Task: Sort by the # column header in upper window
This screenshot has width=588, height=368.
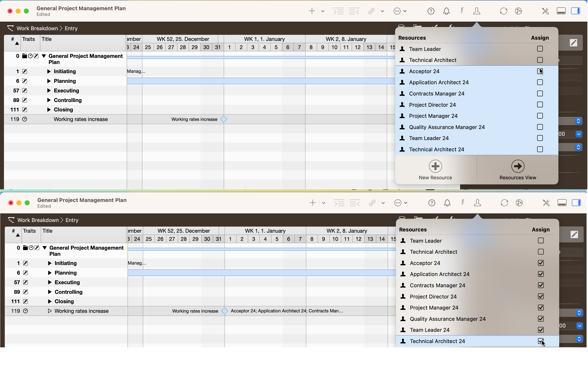Action: click(12, 43)
